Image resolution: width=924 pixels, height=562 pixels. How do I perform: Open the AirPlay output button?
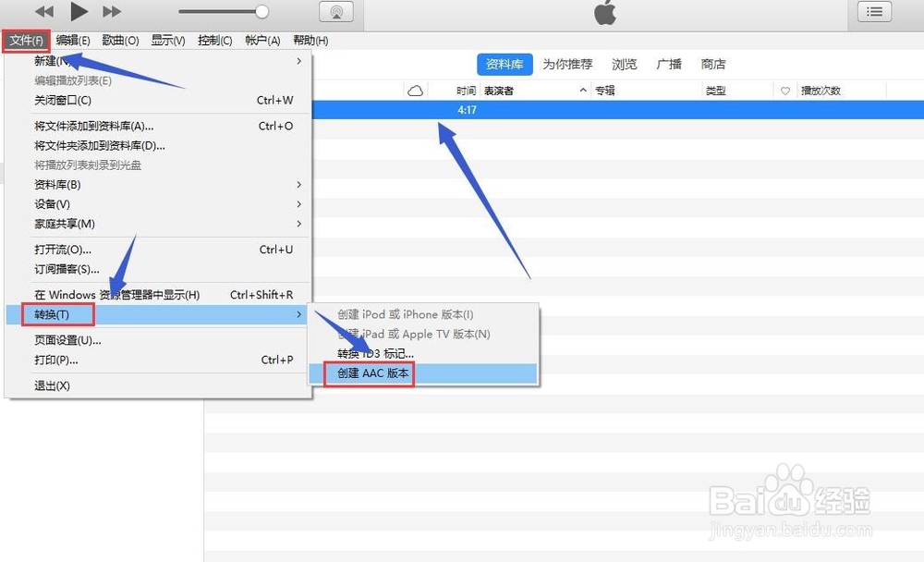336,12
